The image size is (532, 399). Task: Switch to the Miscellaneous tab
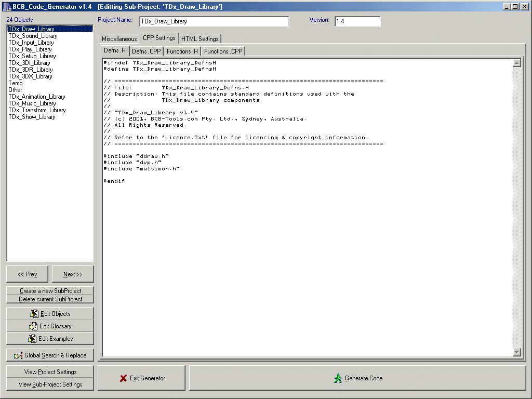(x=119, y=39)
